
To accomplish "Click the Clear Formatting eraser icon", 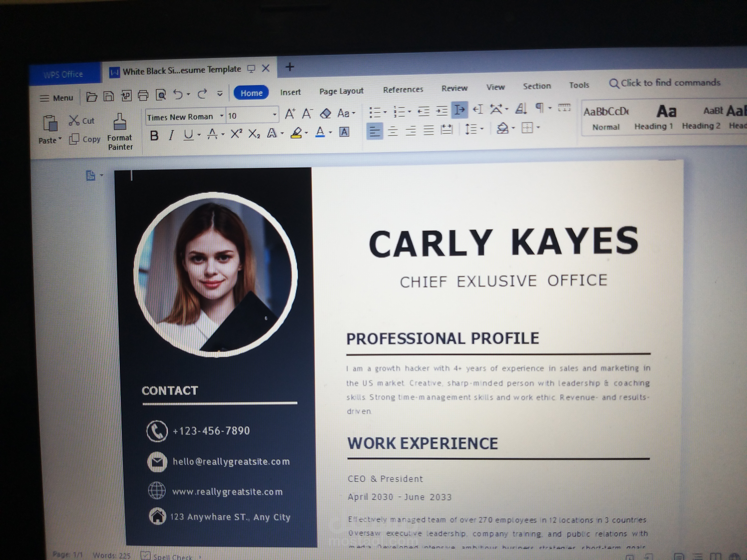I will [x=325, y=113].
